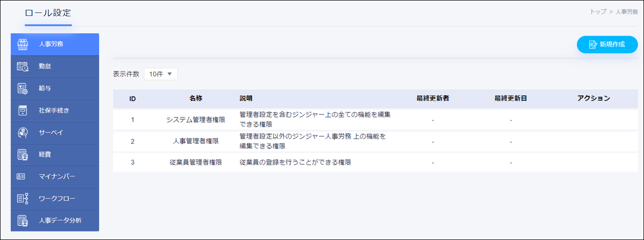Select サーベイ in the sidebar
The image size is (644, 240).
(x=55, y=133)
